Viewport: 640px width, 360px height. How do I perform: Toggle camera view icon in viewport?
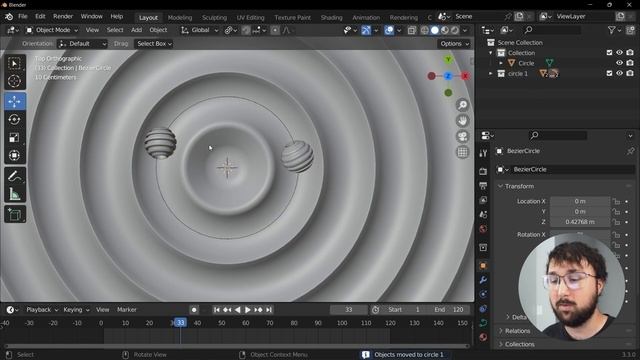(x=462, y=137)
